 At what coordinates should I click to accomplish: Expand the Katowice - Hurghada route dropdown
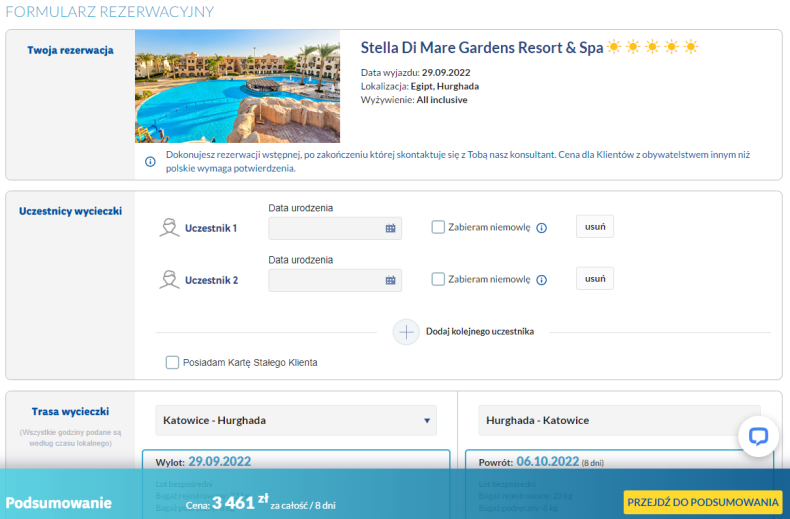click(296, 420)
